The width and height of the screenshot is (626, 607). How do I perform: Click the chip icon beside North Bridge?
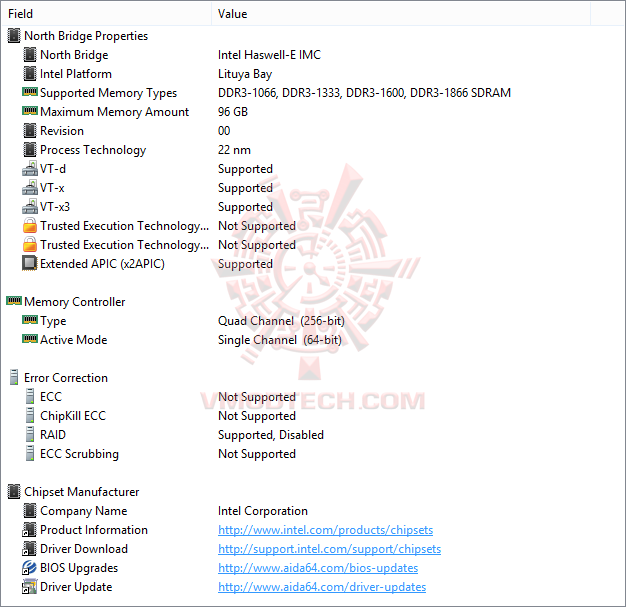coord(30,55)
